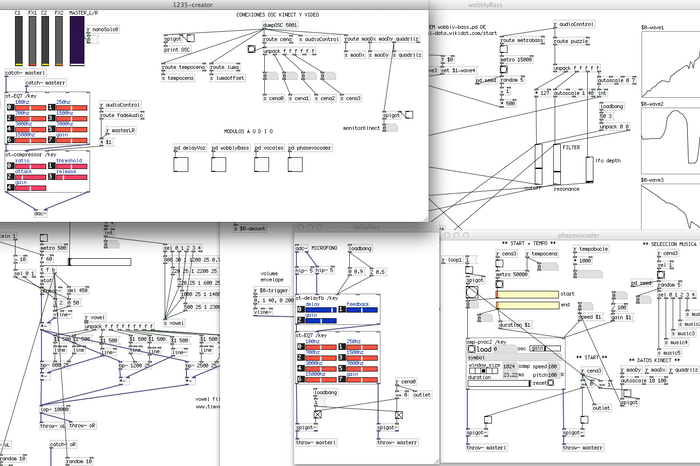700x466 pixels.
Task: Click the bang under pd wobblyBass
Action: [x=218, y=164]
